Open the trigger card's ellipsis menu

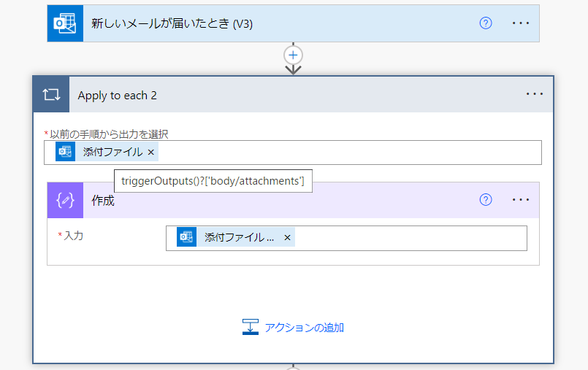pos(521,23)
